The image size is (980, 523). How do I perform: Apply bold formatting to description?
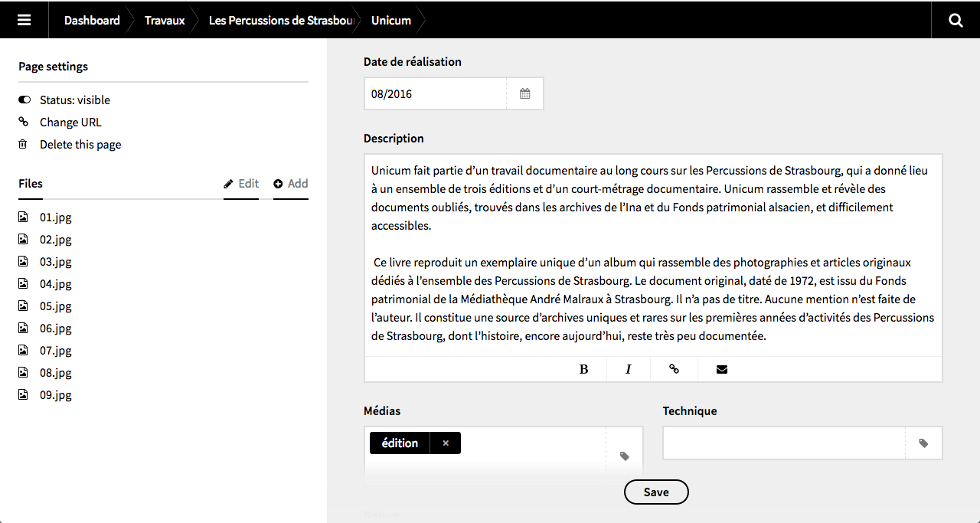[583, 369]
